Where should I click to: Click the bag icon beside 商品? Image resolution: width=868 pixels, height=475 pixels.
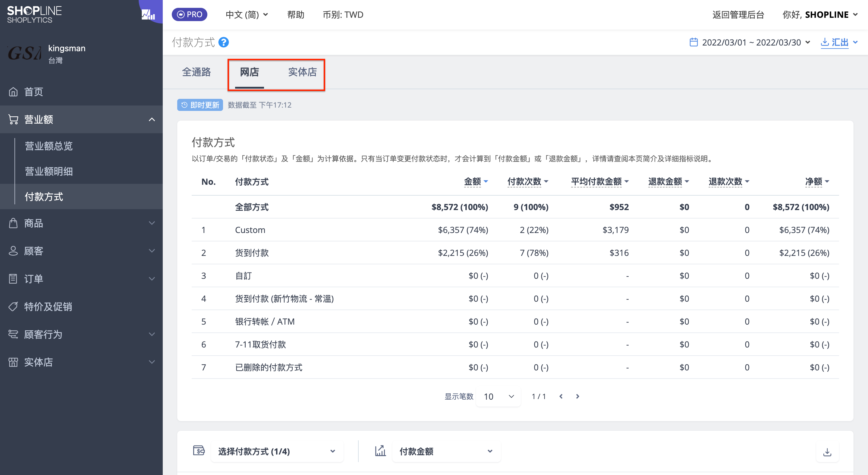[13, 223]
